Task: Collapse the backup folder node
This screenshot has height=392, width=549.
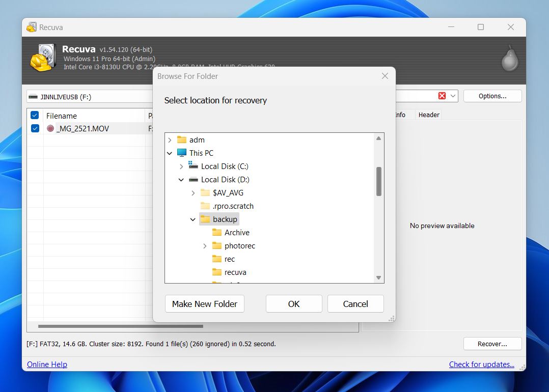Action: [193, 219]
